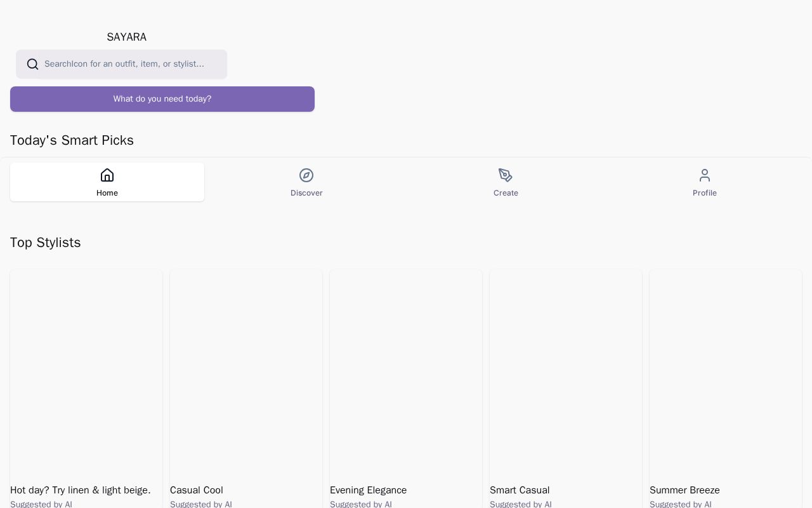812x508 pixels.
Task: Click the Home house icon
Action: pos(107,175)
